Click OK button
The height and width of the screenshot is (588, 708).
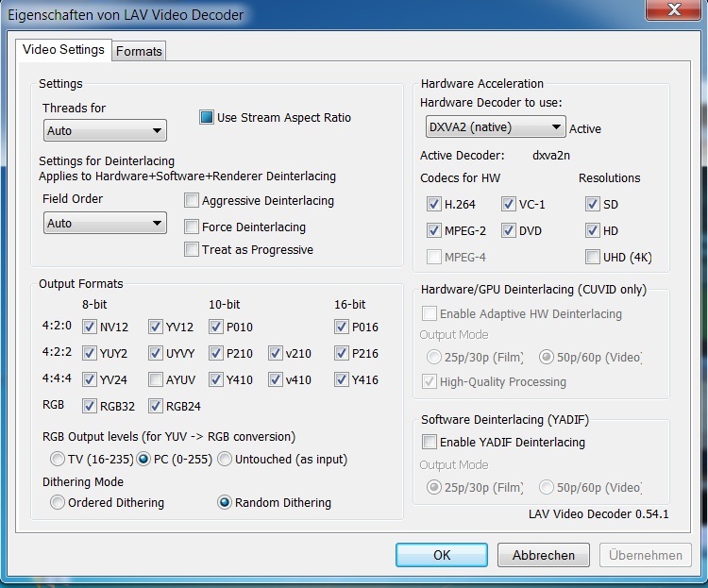(x=442, y=555)
